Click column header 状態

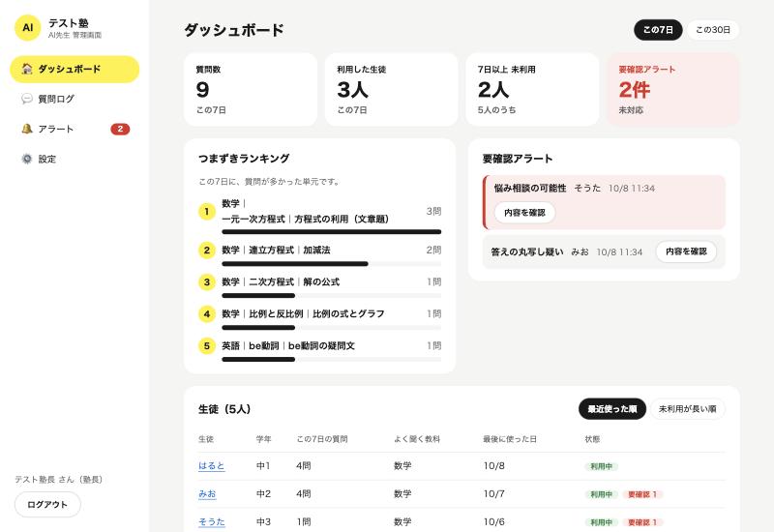pyautogui.click(x=592, y=439)
